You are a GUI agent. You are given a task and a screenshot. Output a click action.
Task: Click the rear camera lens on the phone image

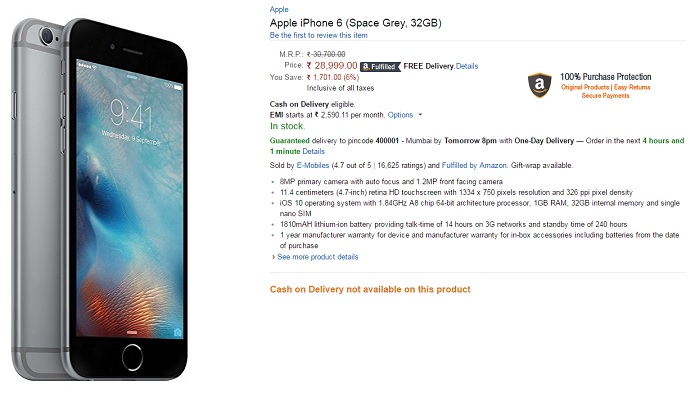46,35
